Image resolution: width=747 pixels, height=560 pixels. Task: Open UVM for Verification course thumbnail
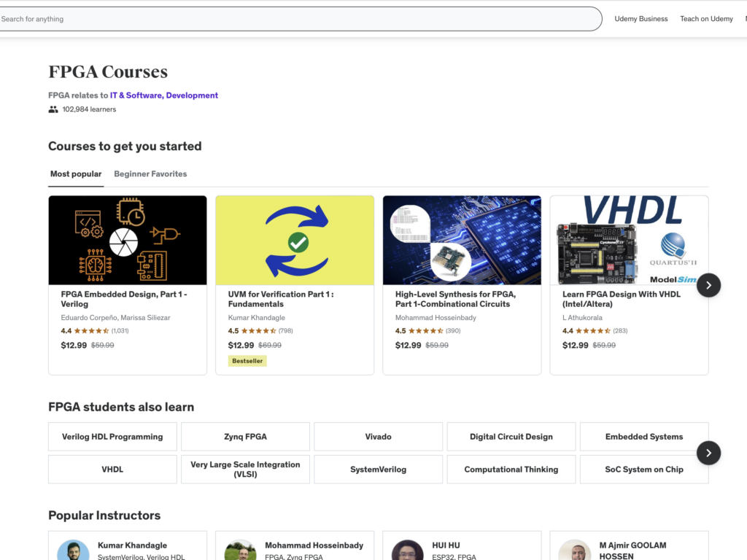pyautogui.click(x=295, y=240)
